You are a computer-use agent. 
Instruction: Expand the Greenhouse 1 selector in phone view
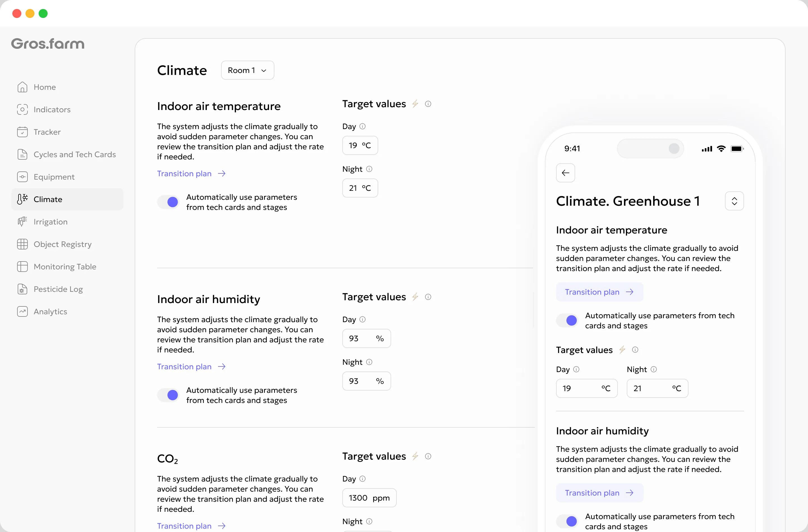[734, 201]
